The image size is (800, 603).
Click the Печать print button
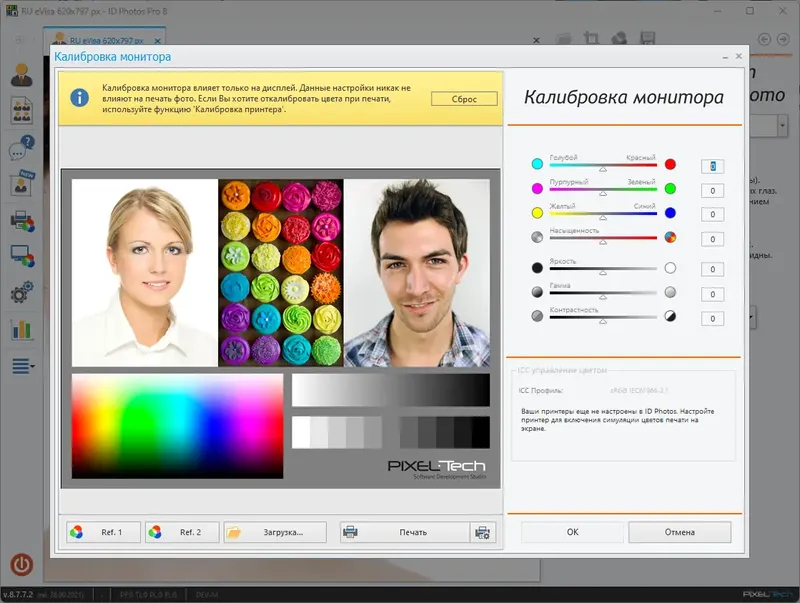pos(405,532)
